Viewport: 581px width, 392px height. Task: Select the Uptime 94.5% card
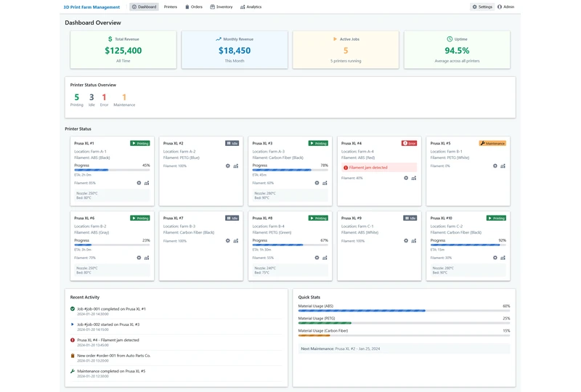(x=457, y=49)
